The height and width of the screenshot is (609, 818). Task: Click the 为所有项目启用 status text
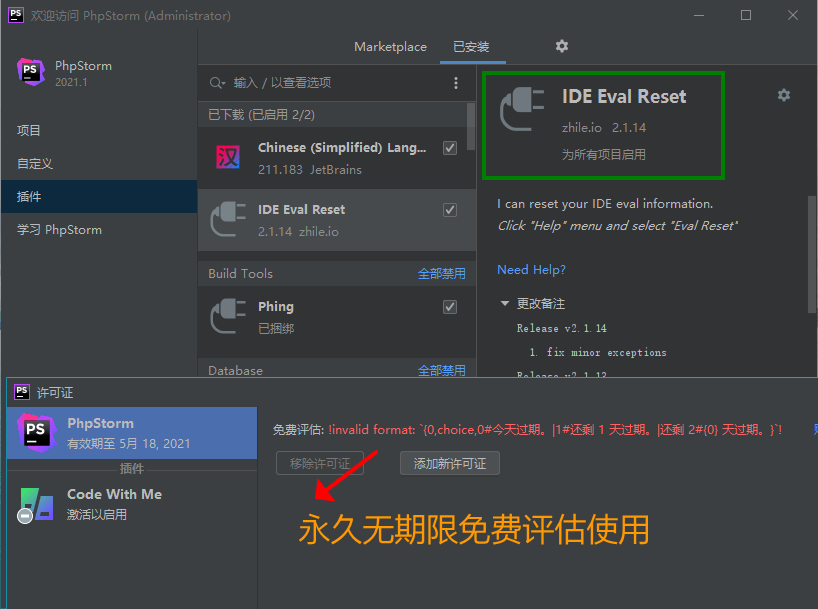[x=604, y=154]
